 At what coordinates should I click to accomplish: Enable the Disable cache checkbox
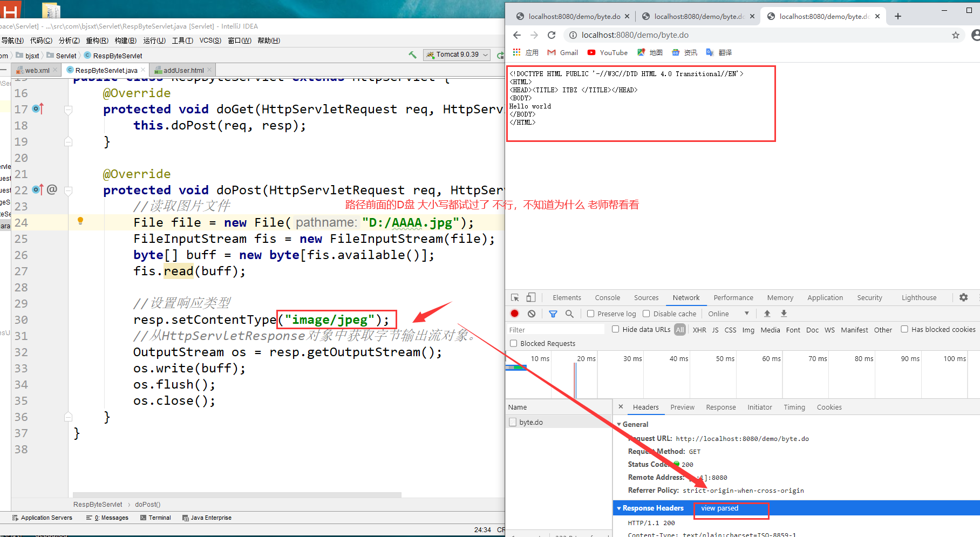646,314
